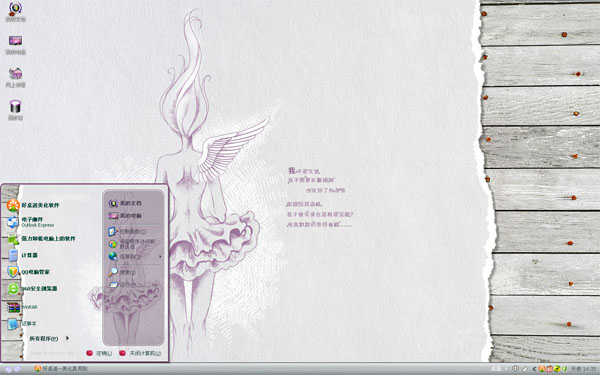Image resolution: width=600 pixels, height=375 pixels.
Task: Expand the 连接到 submenu arrow
Action: [160, 256]
